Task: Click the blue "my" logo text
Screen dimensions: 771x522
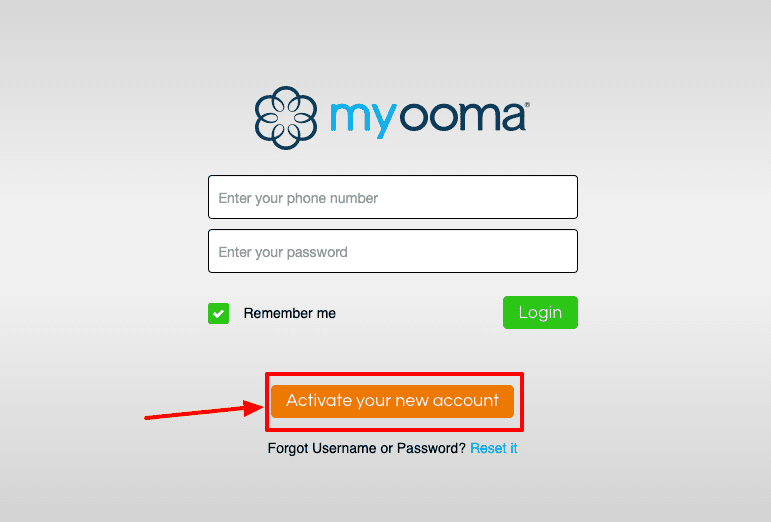Action: coord(363,120)
